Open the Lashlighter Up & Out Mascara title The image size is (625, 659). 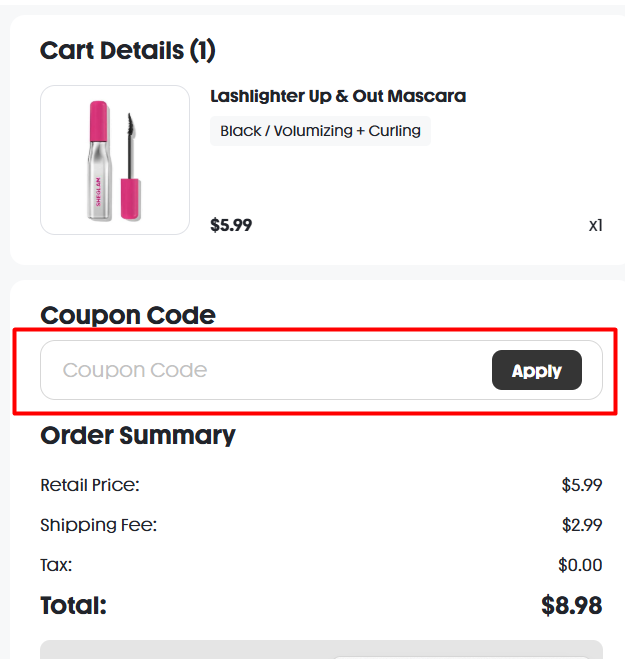coord(338,96)
